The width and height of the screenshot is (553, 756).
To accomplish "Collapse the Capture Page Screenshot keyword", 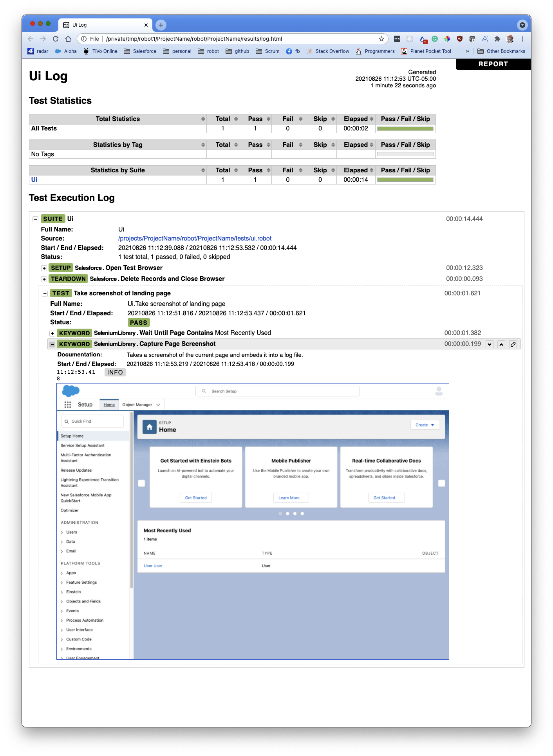I will click(x=52, y=344).
